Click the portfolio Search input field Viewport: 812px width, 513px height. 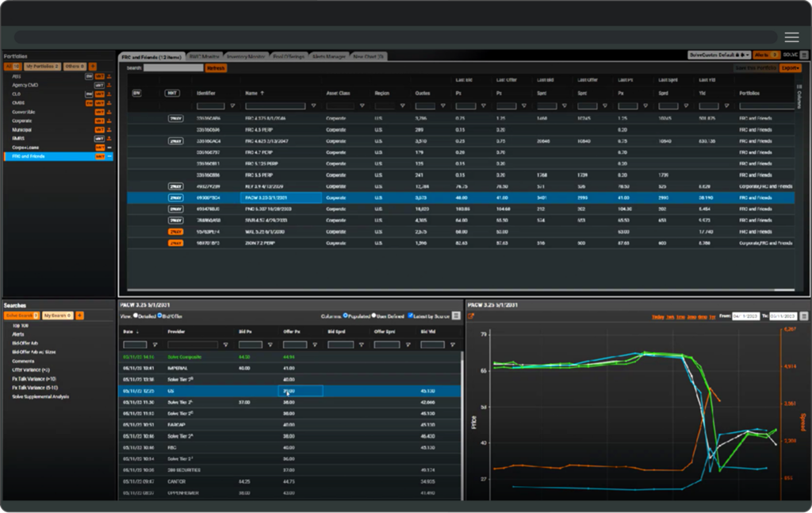click(173, 68)
